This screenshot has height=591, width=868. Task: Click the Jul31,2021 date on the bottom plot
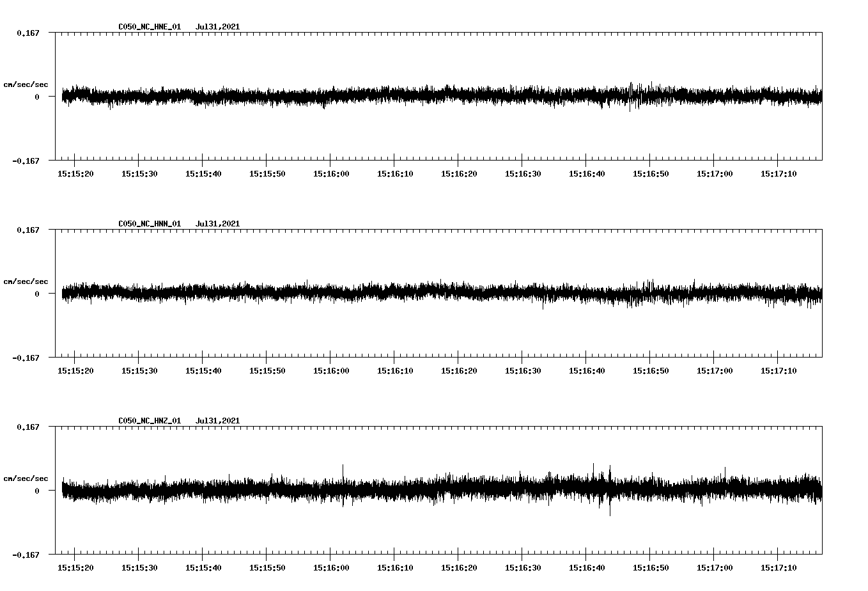[x=218, y=420]
